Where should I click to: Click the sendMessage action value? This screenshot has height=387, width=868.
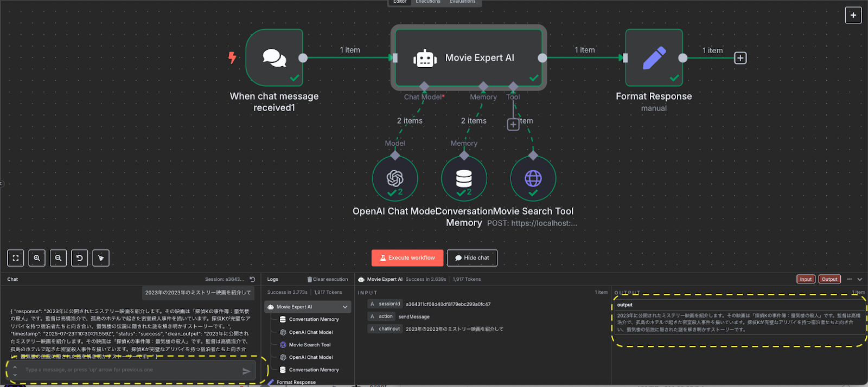(414, 317)
